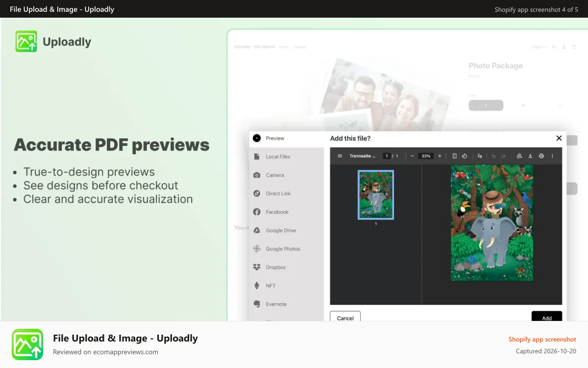588x368 pixels.
Task: Click the Evernote elephant icon
Action: click(257, 304)
